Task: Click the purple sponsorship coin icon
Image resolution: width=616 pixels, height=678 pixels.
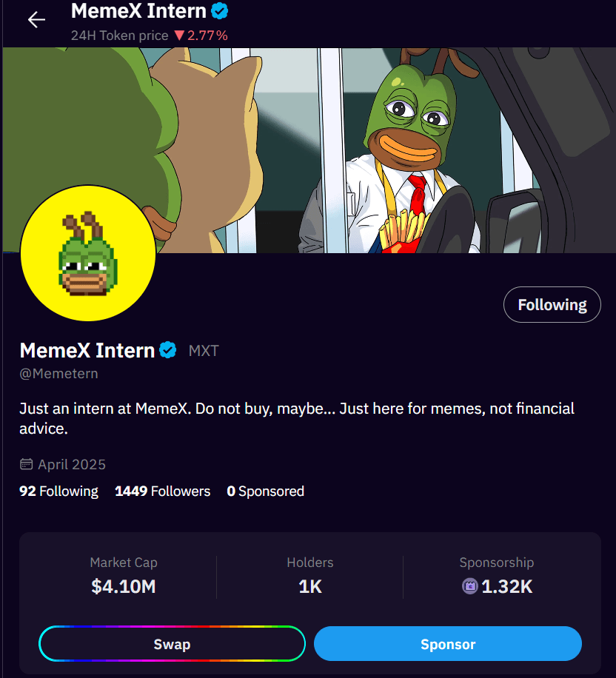Action: (x=470, y=587)
